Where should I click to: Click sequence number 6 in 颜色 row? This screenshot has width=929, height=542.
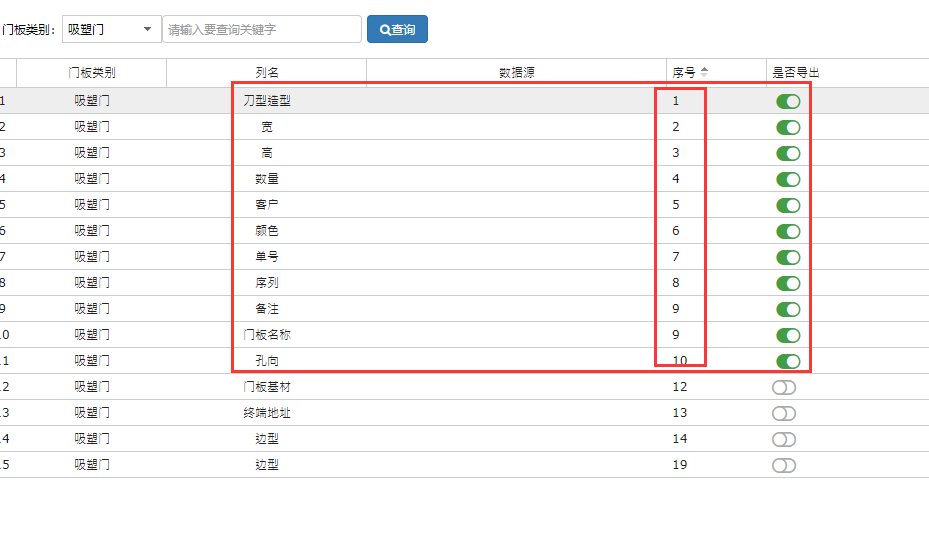pos(675,231)
